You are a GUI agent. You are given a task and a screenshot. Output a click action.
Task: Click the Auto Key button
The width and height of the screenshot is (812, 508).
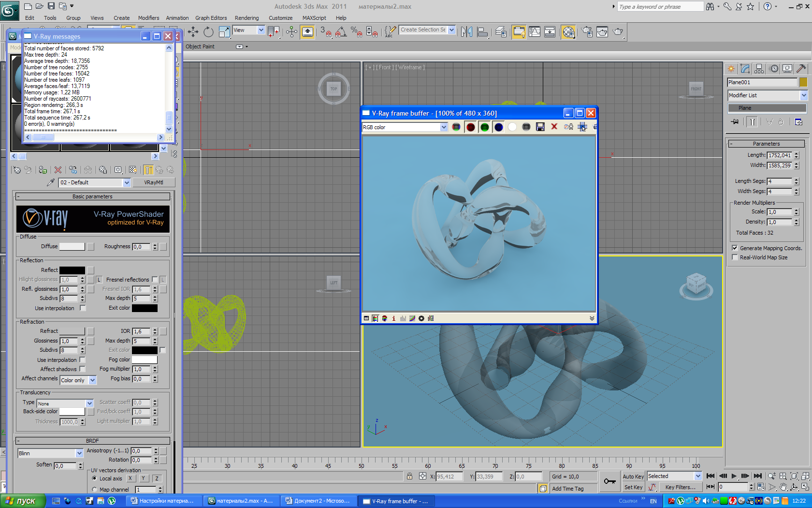point(633,476)
